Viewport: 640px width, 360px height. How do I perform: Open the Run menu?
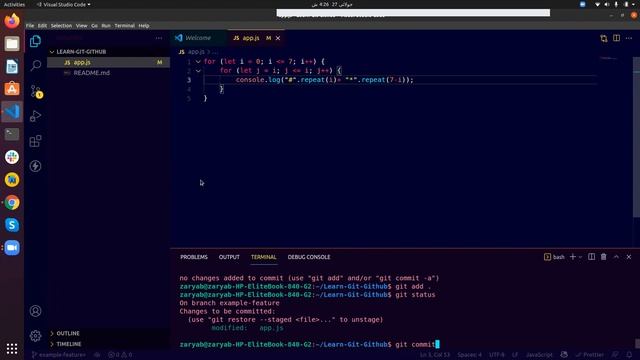point(106,25)
